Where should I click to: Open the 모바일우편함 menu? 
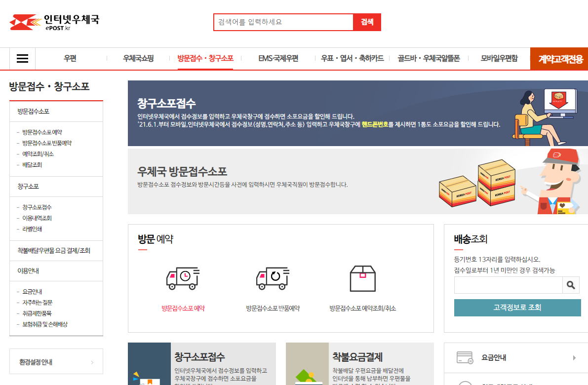499,58
